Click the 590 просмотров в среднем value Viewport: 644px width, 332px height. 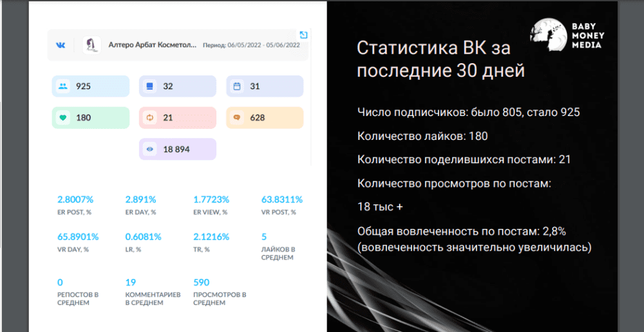point(201,282)
